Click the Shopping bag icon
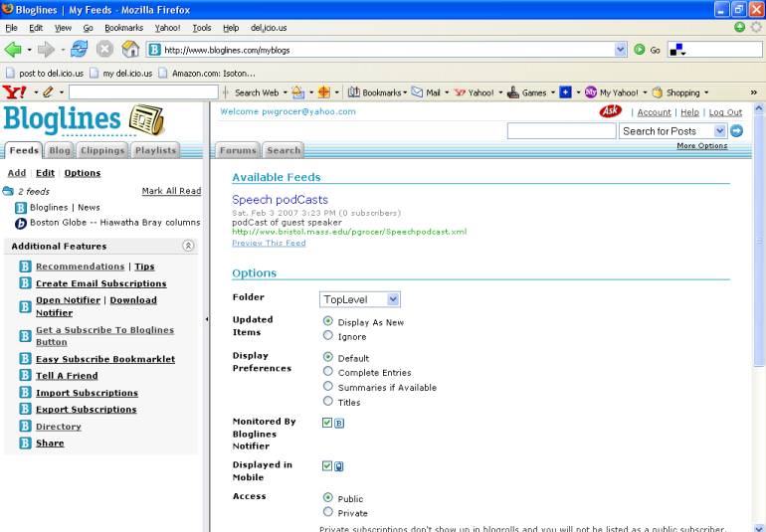The image size is (766, 532). (658, 91)
